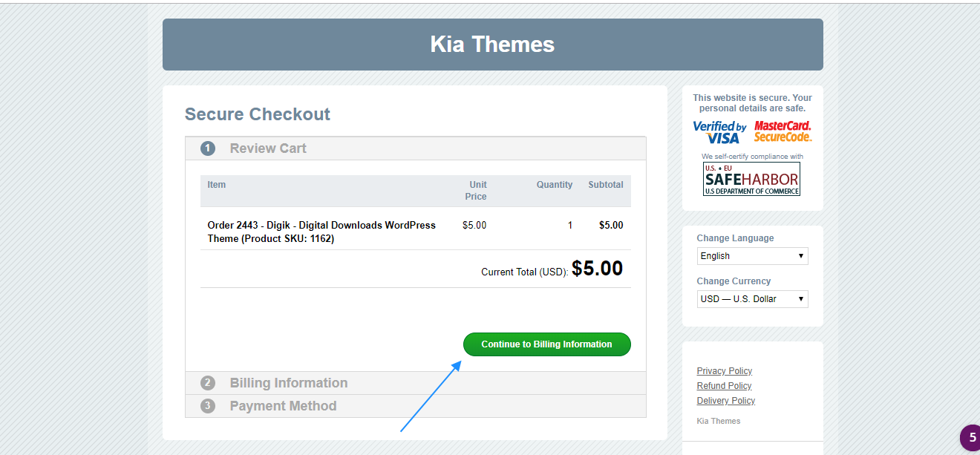
Task: Click the Kia Themes footer text
Action: pos(719,421)
